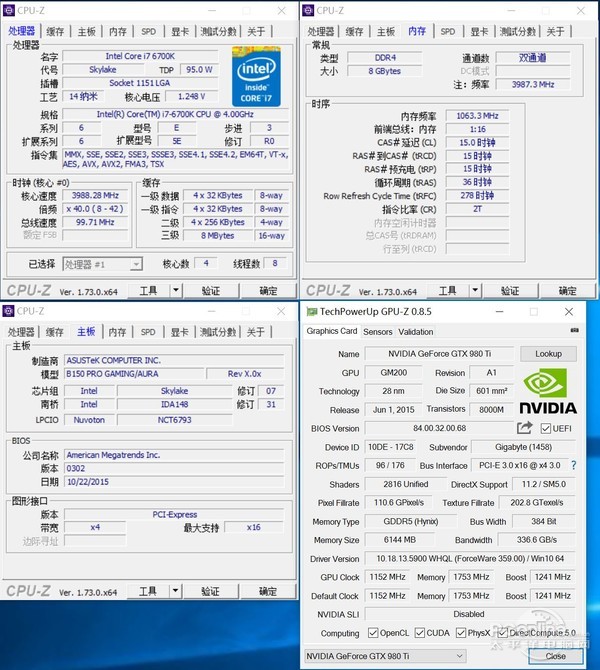Switch to 显卡 tab in mainboard window
Viewport: 600px width, 670px height.
(x=179, y=332)
